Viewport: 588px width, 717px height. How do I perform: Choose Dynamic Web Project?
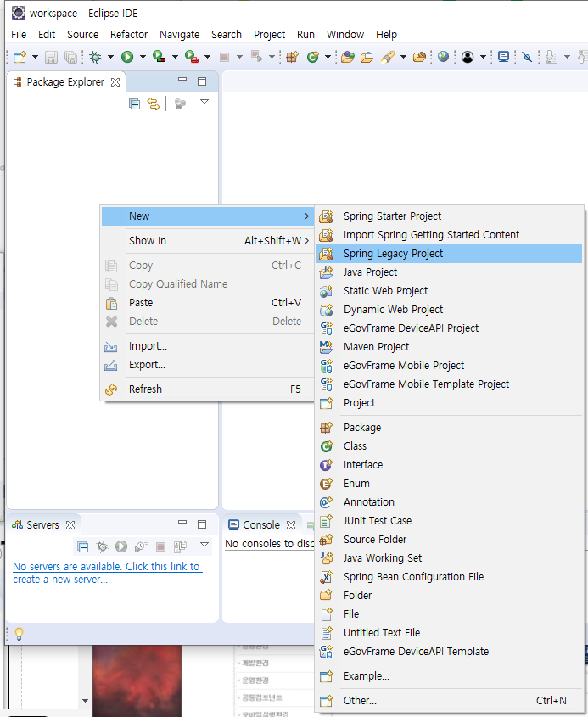(x=449, y=310)
